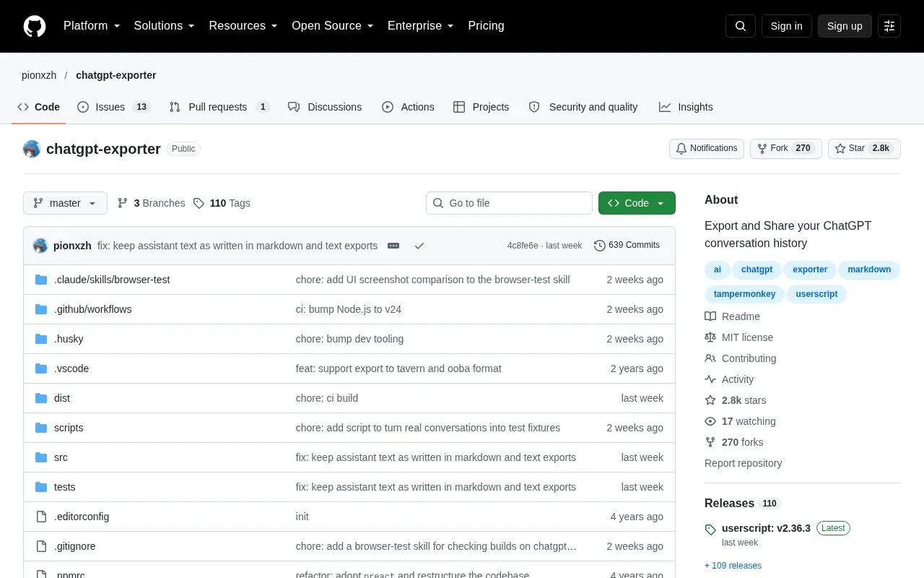Image resolution: width=924 pixels, height=578 pixels.
Task: Switch to the Issues tab
Action: [x=113, y=107]
